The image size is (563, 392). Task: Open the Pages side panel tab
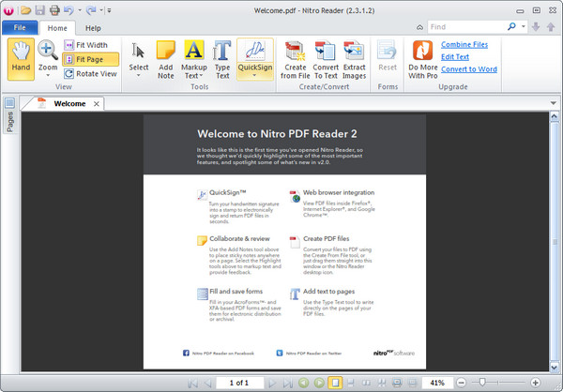pyautogui.click(x=10, y=114)
